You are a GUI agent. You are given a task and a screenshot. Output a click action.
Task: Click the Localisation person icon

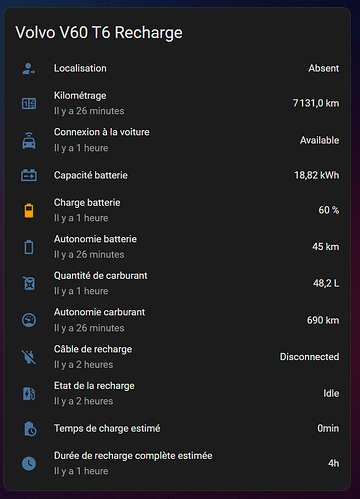29,68
